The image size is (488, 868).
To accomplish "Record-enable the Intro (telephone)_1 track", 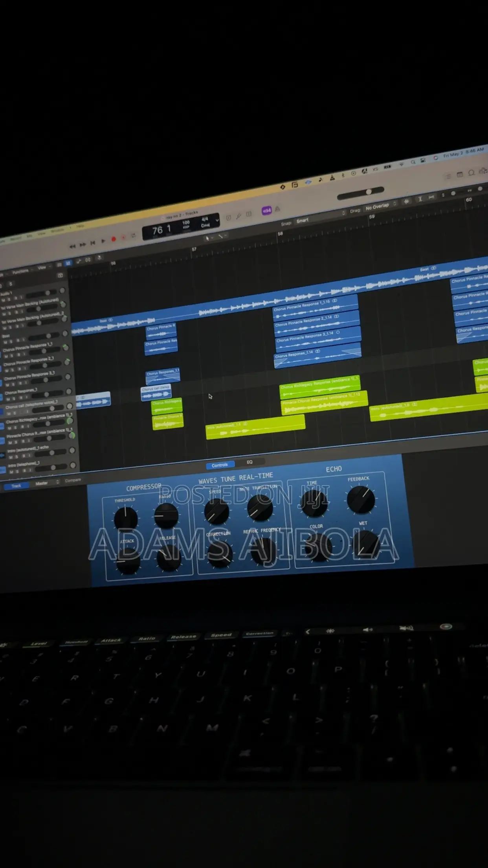I will pyautogui.click(x=24, y=471).
